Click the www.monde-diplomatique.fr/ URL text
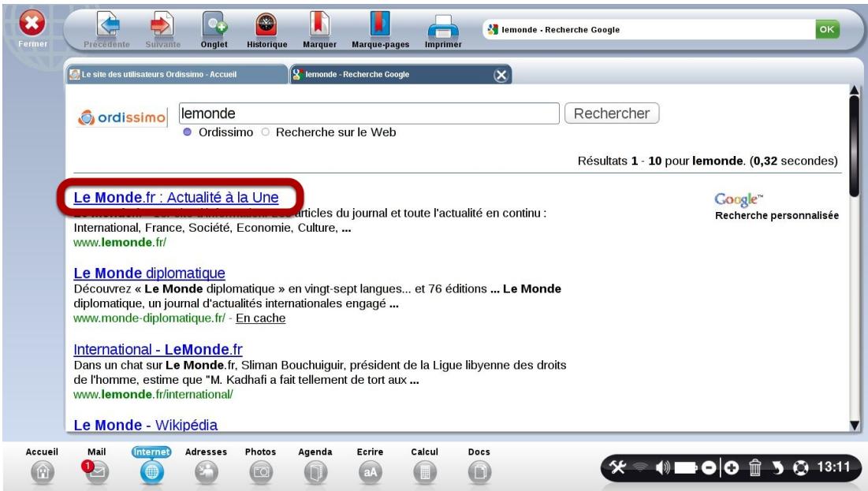Screen dimensions: 868x491 150,318
